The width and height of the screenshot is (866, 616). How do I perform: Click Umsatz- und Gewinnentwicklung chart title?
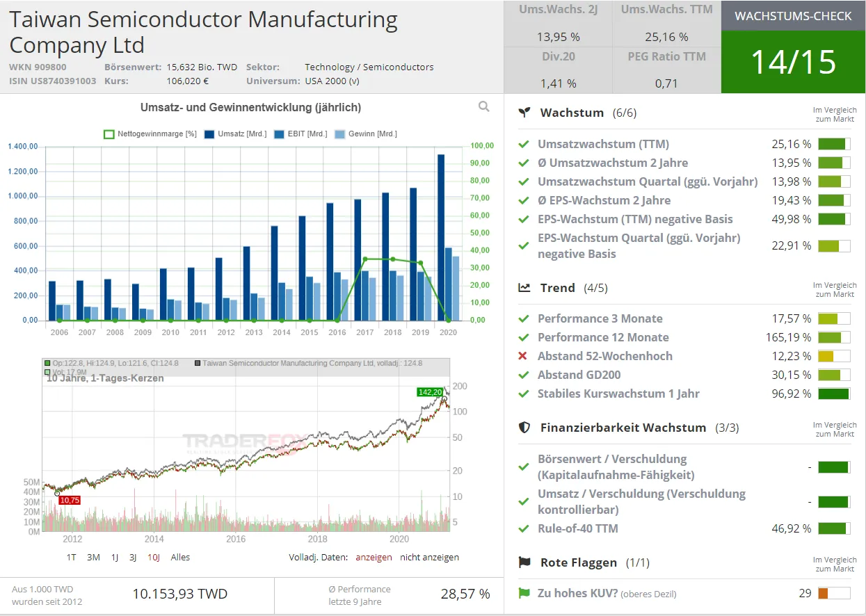[250, 108]
